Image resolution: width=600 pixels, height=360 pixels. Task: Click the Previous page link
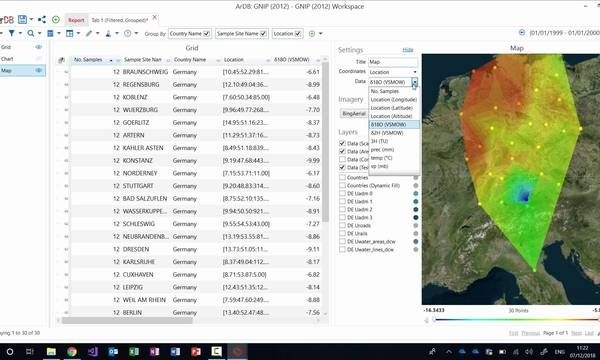(x=531, y=333)
